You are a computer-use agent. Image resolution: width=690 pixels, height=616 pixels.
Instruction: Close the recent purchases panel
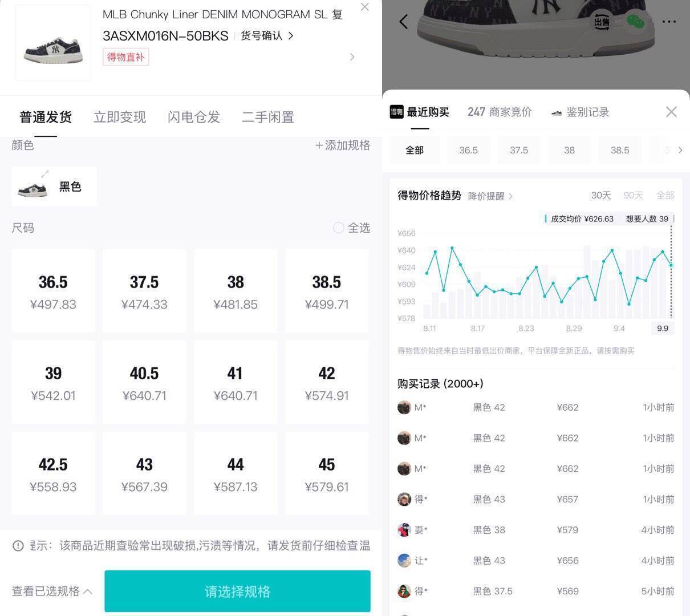point(671,112)
